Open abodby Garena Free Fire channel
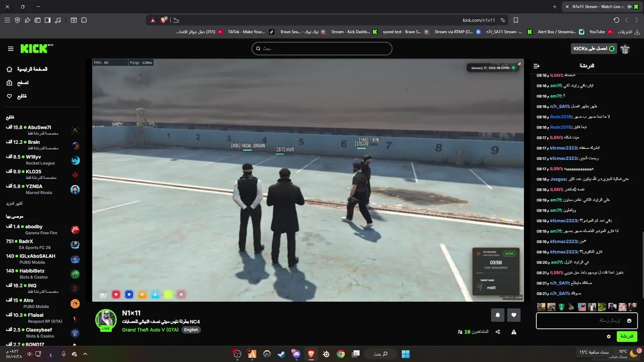This screenshot has height=362, width=644. pos(43,230)
